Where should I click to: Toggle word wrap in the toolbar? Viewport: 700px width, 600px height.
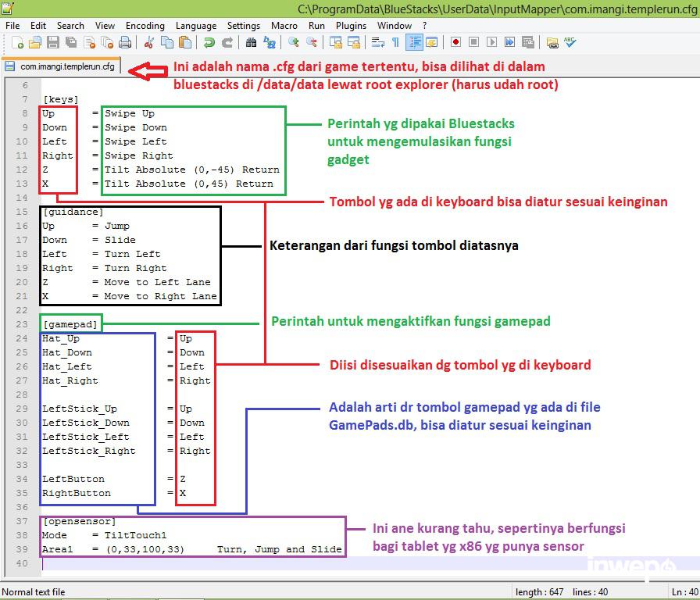pos(379,43)
